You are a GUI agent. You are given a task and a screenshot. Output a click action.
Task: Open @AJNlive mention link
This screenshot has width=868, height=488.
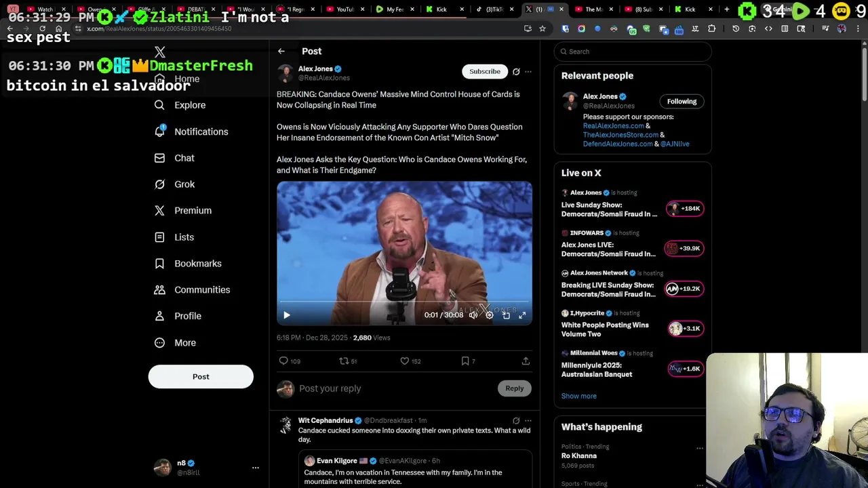(x=675, y=144)
